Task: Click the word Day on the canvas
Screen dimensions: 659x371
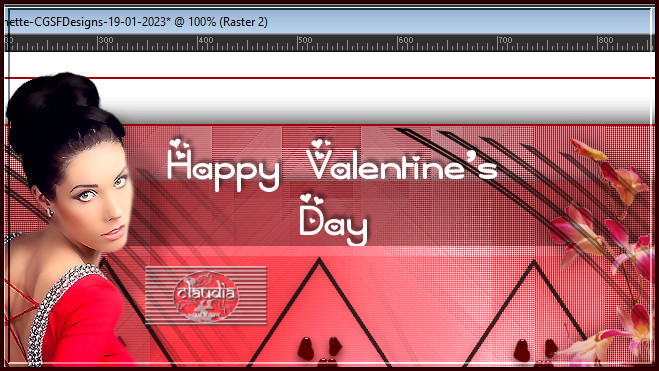Action: 333,226
